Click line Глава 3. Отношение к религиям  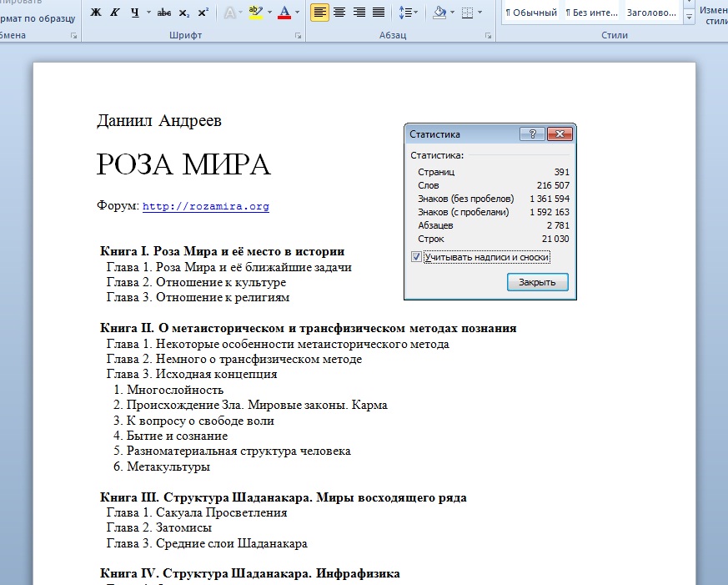tap(198, 297)
